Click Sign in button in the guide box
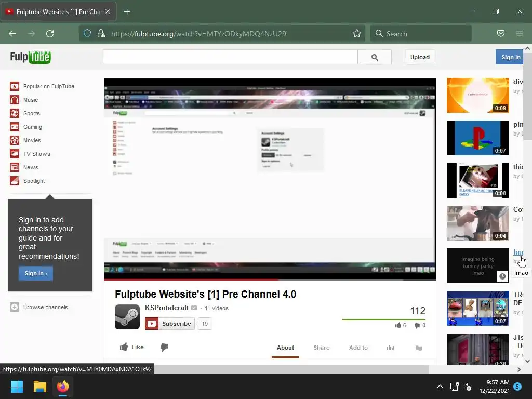 coord(36,273)
